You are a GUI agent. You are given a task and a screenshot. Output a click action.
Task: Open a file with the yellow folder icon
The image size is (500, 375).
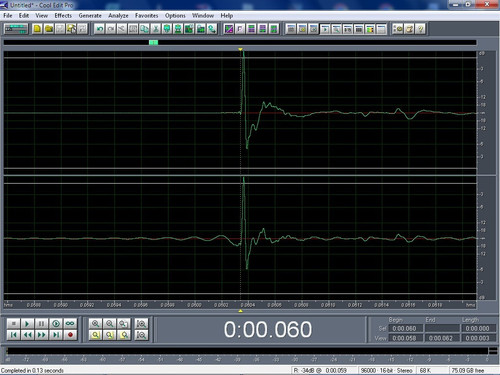click(49, 29)
